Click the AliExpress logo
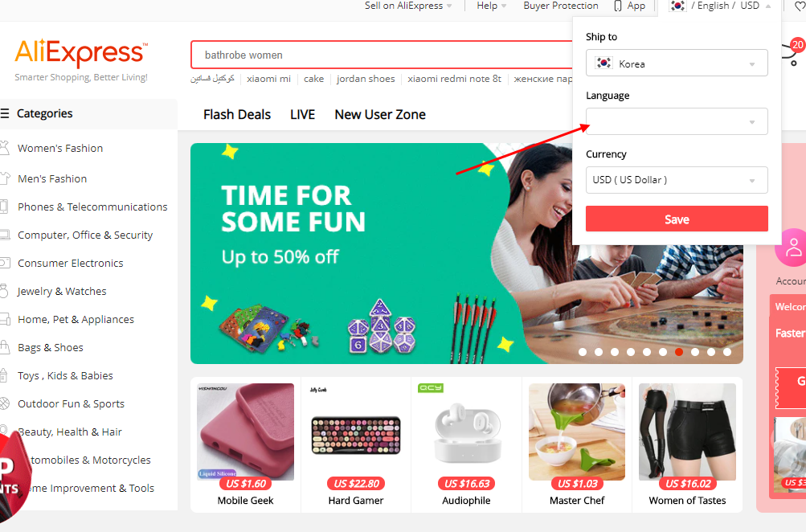This screenshot has width=806, height=532. tap(81, 53)
